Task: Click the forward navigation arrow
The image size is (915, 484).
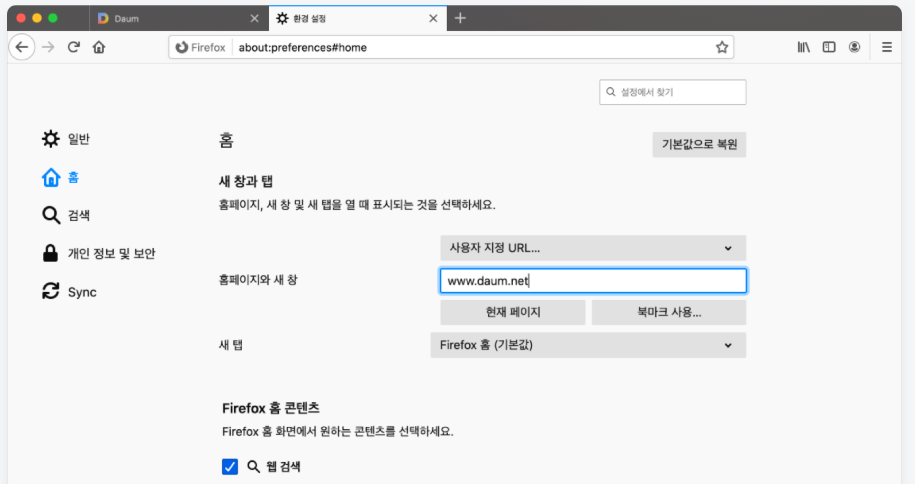Action: click(48, 47)
